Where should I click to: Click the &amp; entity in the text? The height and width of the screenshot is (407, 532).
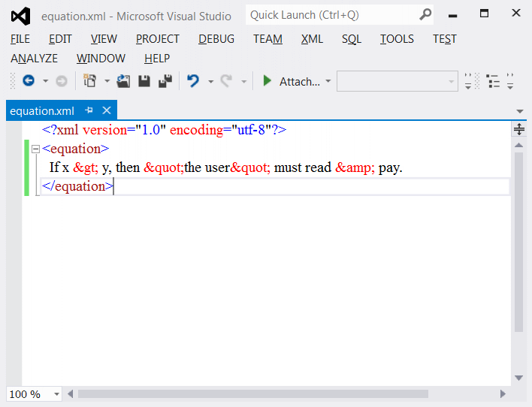(355, 167)
